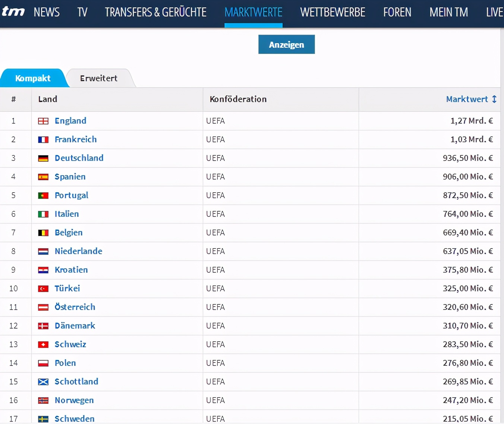Screen dimensions: 504x424
Task: Sort table by Marktwert column arrow
Action: (494, 99)
